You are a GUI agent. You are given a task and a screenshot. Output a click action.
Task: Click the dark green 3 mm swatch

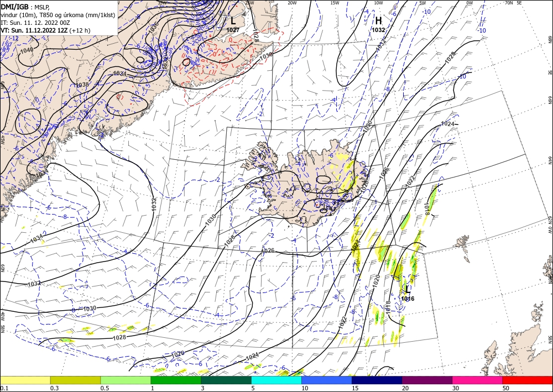tap(226, 380)
